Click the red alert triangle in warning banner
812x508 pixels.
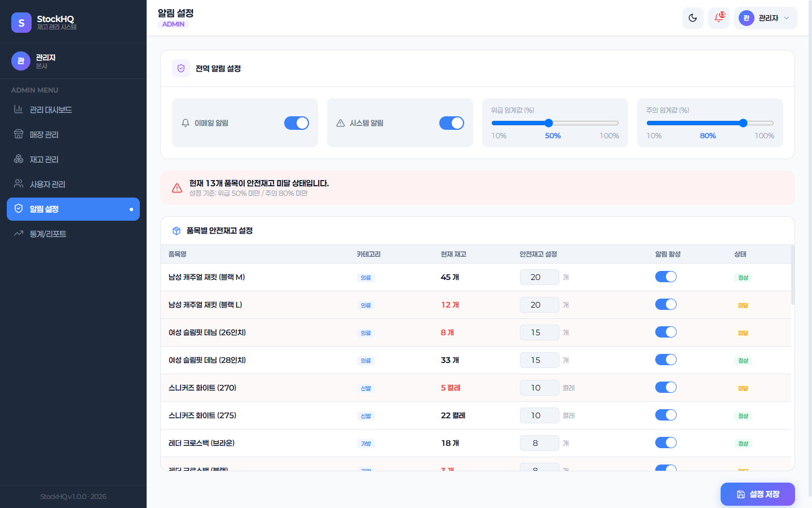[x=177, y=188]
